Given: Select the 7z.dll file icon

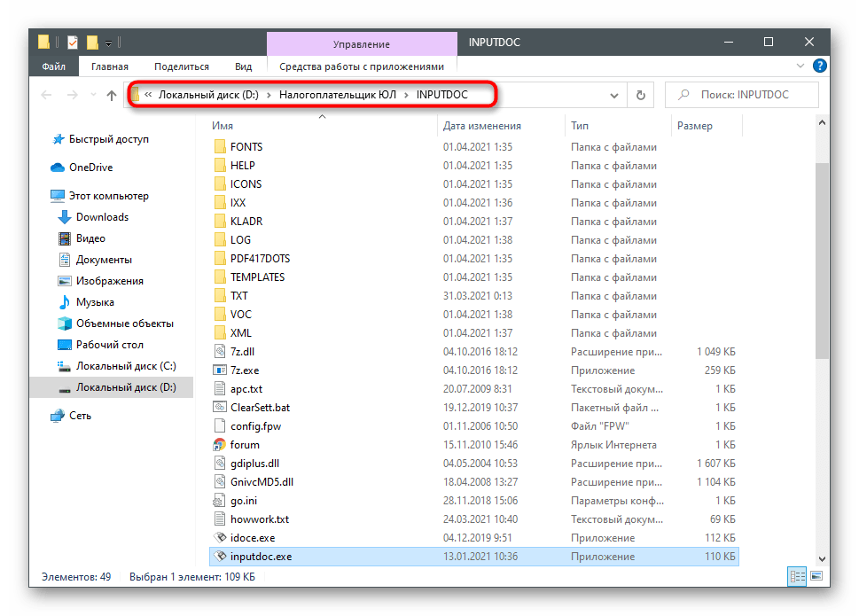Looking at the screenshot, I should click(220, 352).
